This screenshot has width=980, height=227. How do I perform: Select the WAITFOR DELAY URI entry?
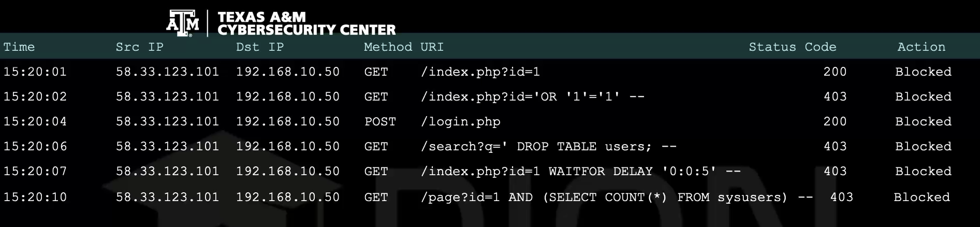pos(581,171)
